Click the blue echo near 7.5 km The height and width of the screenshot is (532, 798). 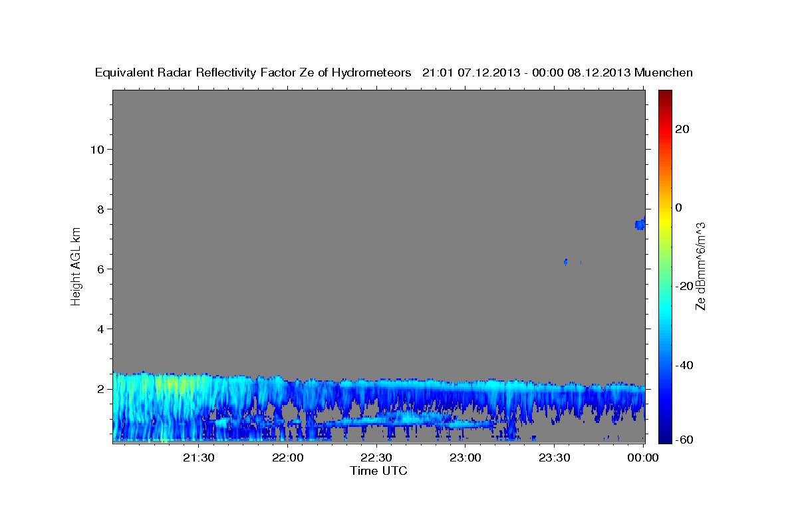coord(640,224)
